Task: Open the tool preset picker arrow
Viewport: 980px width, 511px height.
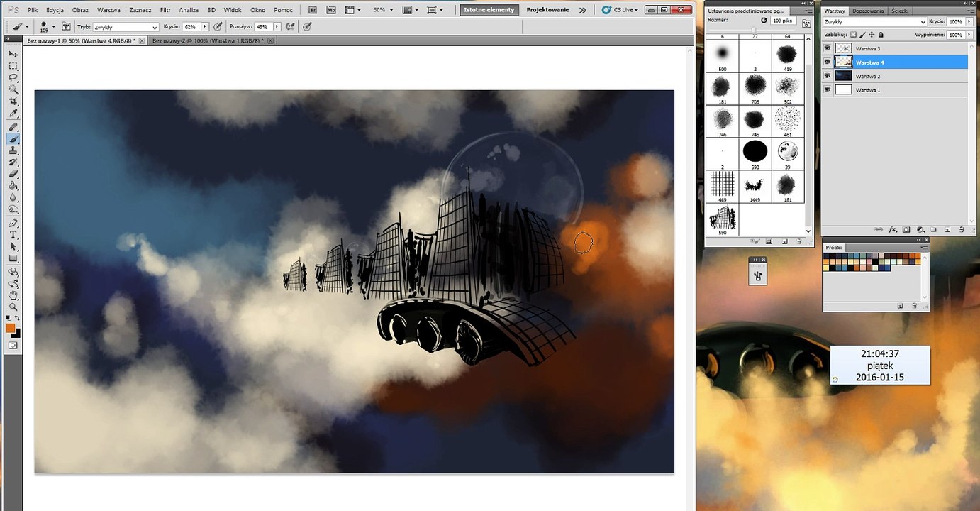Action: click(27, 26)
